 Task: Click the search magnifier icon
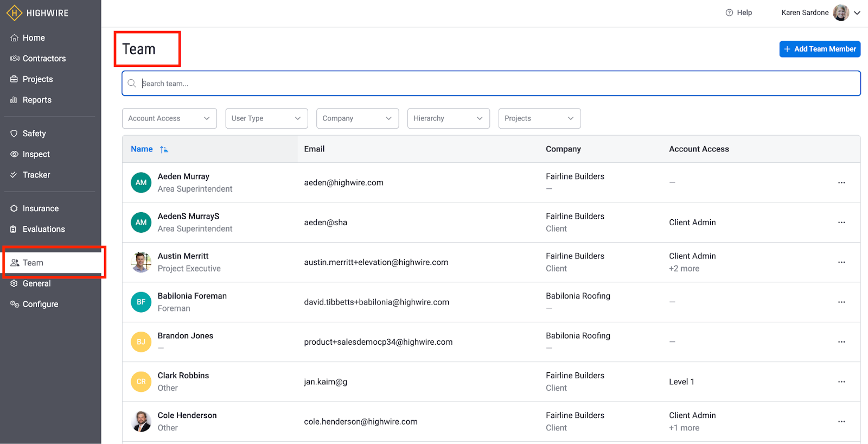(132, 83)
